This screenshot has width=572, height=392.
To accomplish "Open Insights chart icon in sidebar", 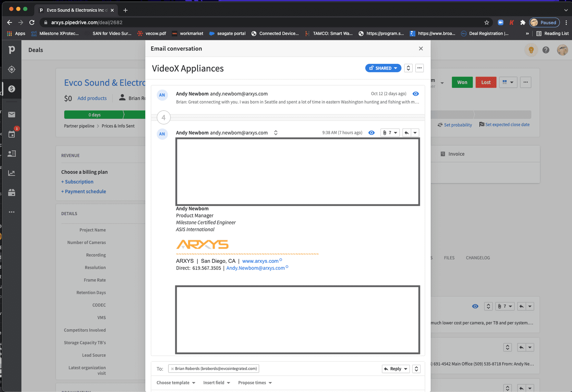I will coord(12,173).
